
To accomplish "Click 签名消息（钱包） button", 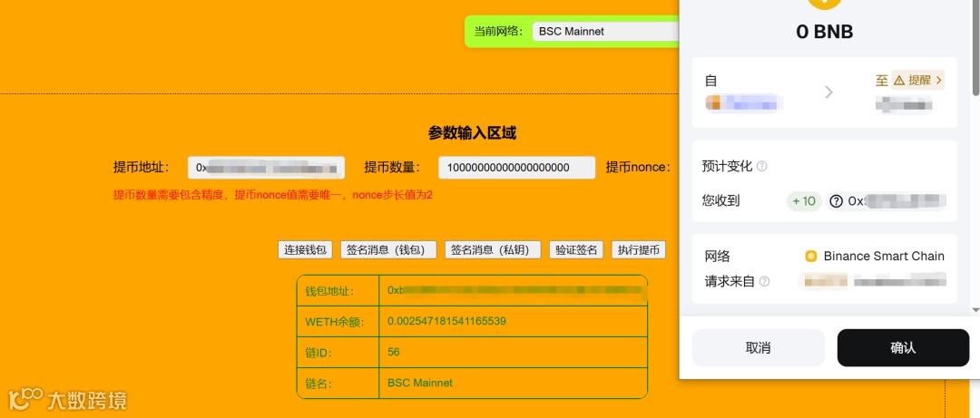I will [388, 250].
